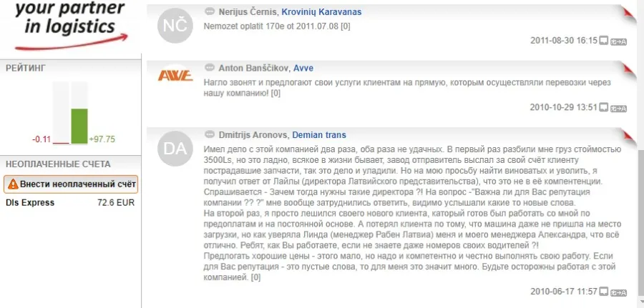Click the green positive rating bar
644x308 pixels.
click(x=79, y=126)
